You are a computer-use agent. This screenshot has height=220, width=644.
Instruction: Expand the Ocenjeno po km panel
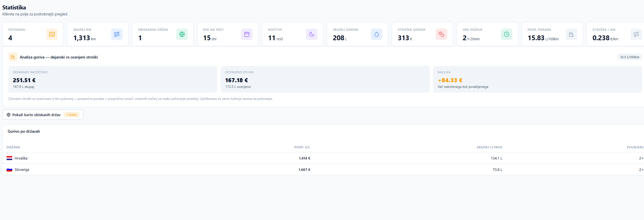click(x=325, y=79)
